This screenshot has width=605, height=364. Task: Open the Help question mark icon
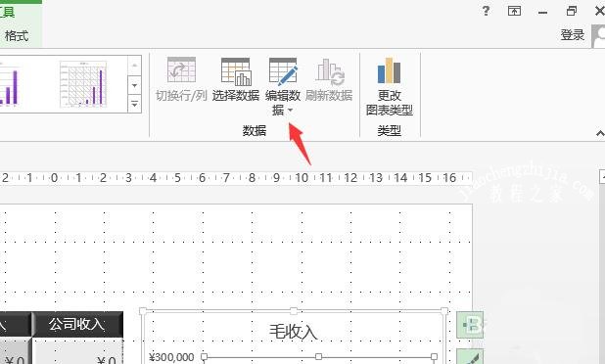(486, 11)
